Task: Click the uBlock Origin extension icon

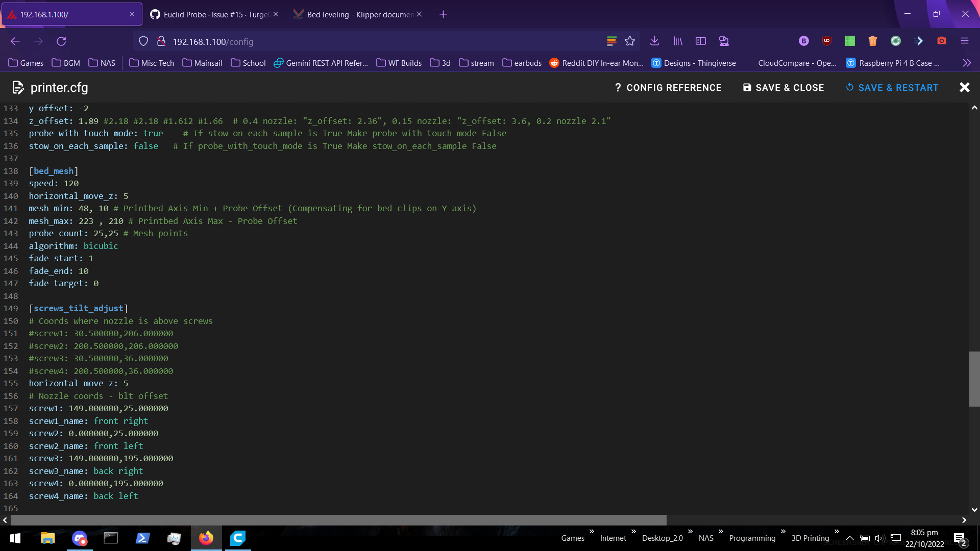Action: click(827, 41)
